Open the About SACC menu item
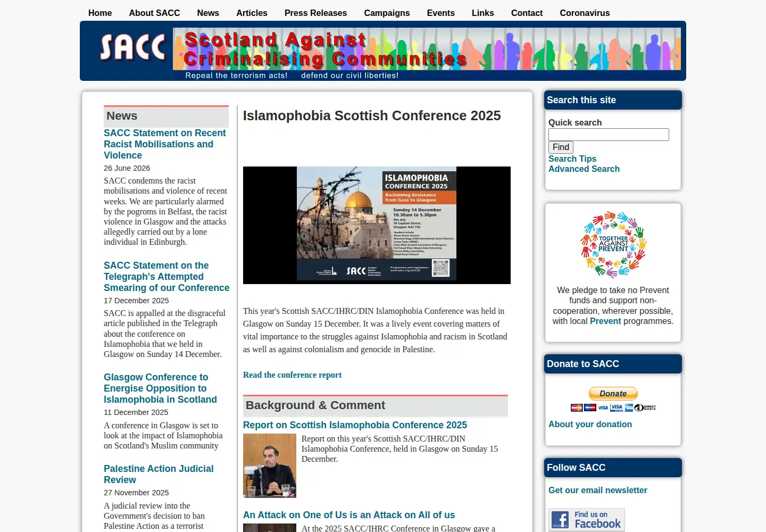The image size is (766, 532). [x=154, y=13]
